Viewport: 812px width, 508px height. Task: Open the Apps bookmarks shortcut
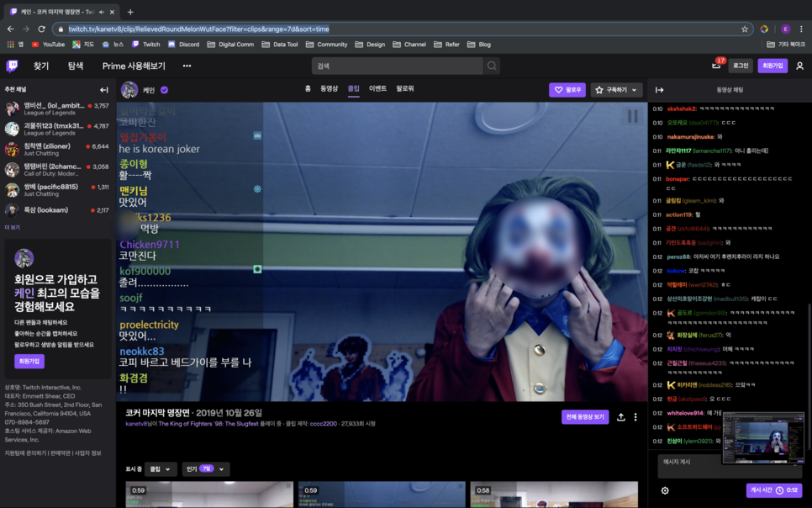(x=15, y=45)
